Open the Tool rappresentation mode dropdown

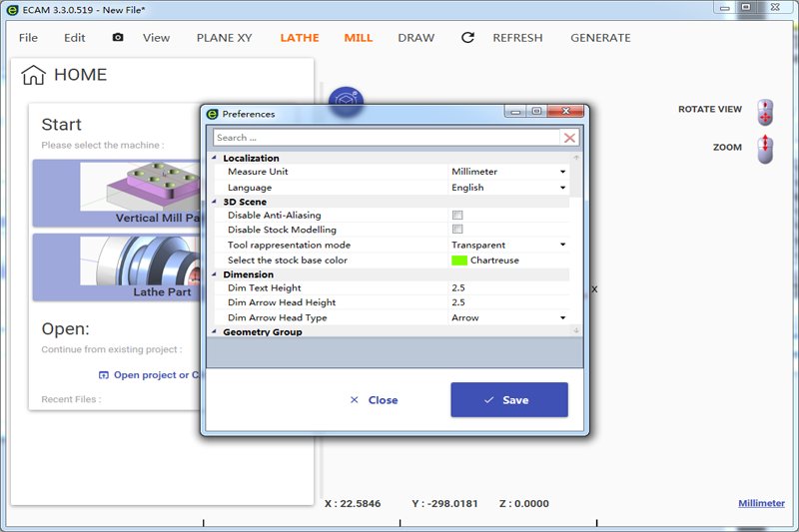pos(562,245)
